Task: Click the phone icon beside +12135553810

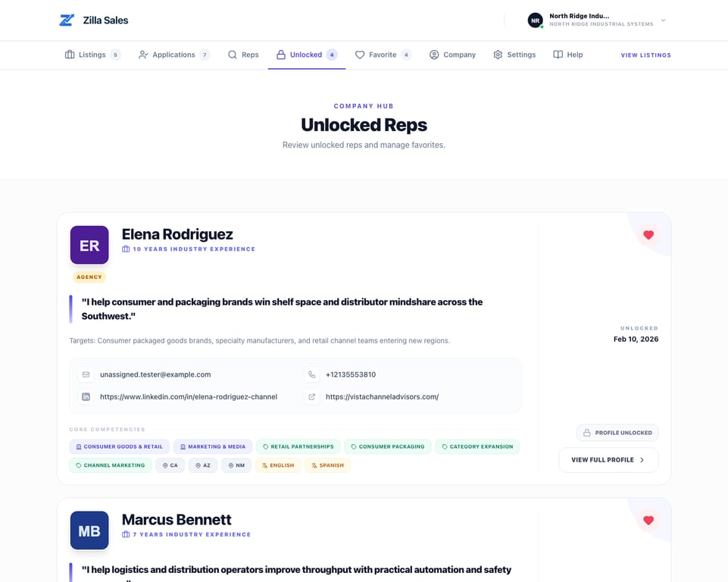Action: (x=311, y=374)
